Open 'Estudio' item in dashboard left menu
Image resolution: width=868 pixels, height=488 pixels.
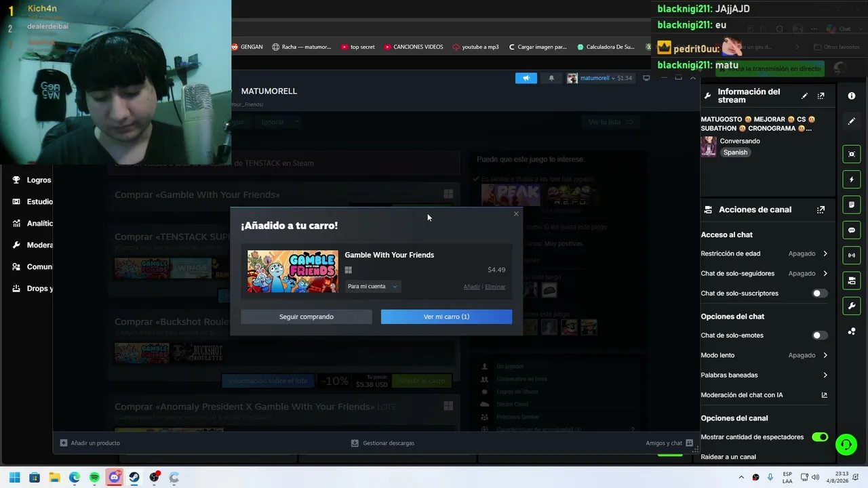point(33,202)
